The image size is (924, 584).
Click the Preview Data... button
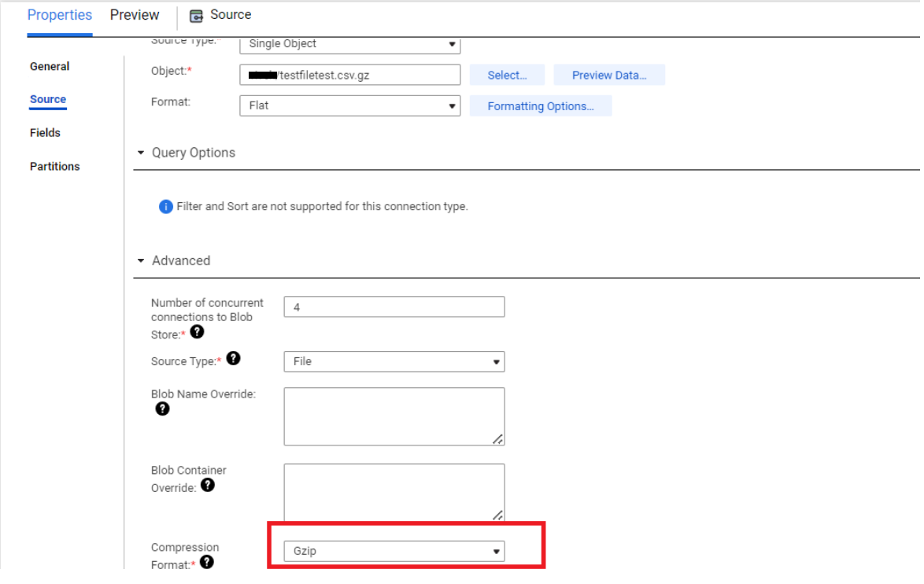(x=609, y=76)
